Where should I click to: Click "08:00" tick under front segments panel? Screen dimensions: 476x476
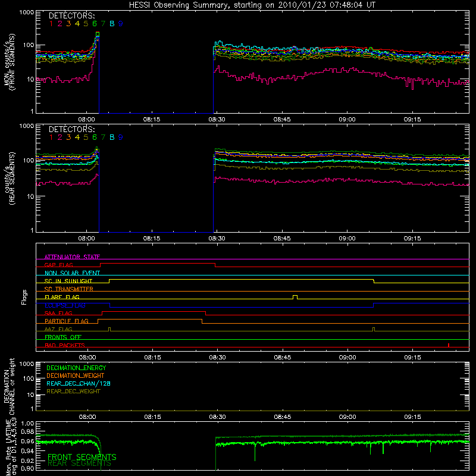[x=86, y=120]
